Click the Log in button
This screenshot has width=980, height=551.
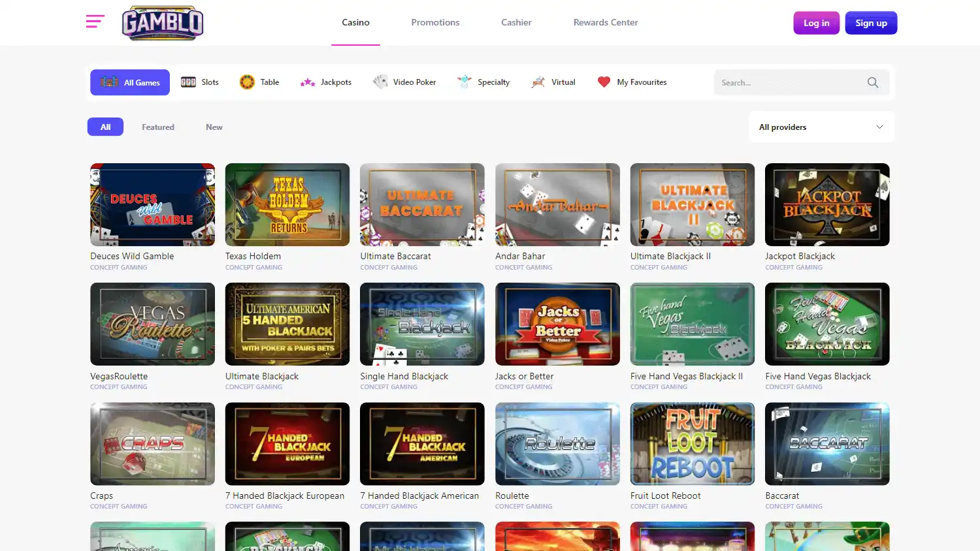817,23
